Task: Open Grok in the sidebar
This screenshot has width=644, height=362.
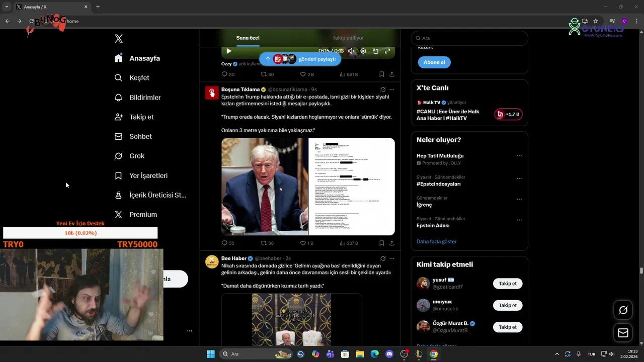Action: point(129,156)
